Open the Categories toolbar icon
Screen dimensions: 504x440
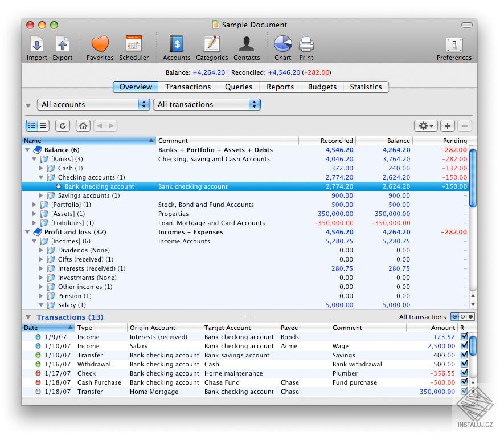(x=212, y=44)
